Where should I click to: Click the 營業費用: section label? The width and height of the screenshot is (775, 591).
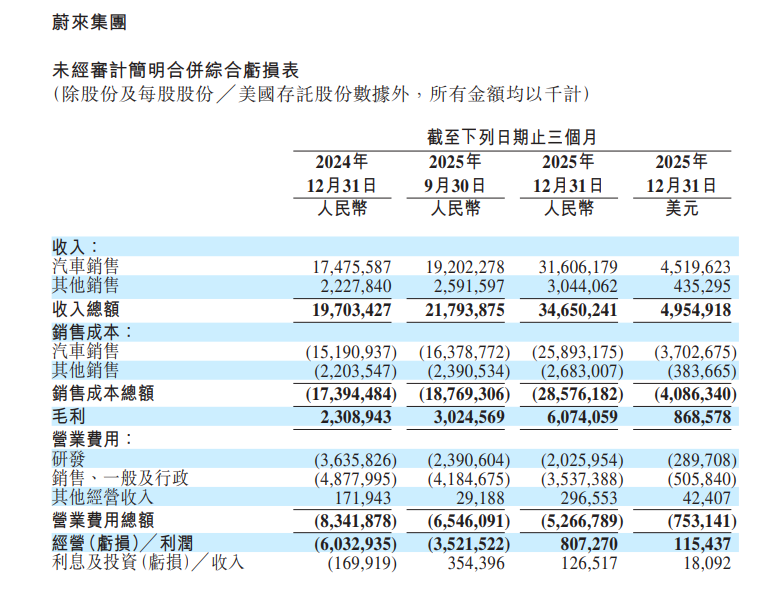point(93,439)
